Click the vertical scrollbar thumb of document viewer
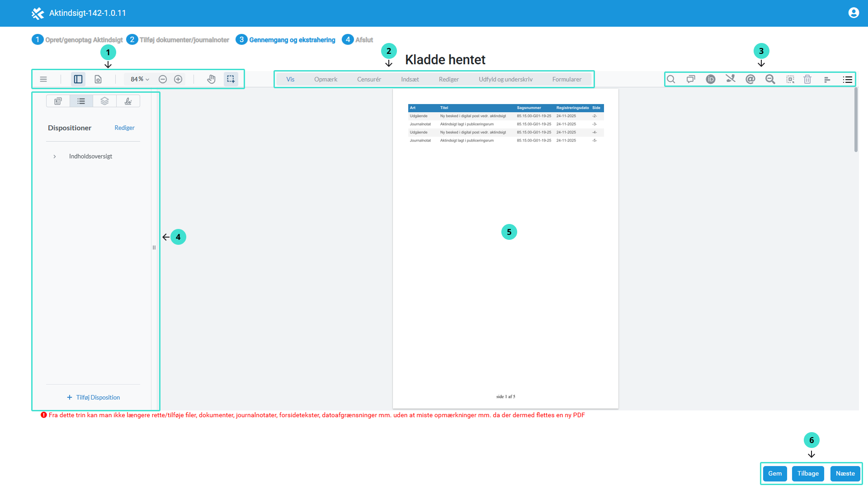 click(856, 120)
